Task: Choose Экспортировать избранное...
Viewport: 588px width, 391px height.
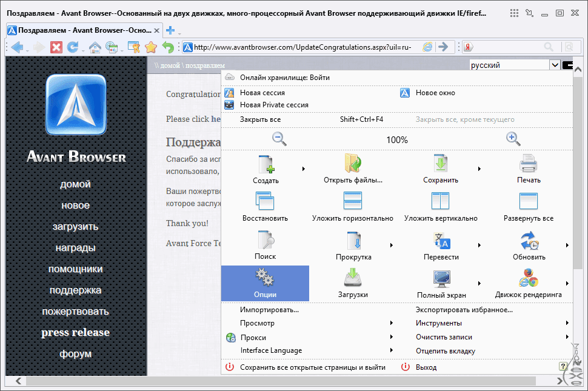Action: [x=485, y=310]
